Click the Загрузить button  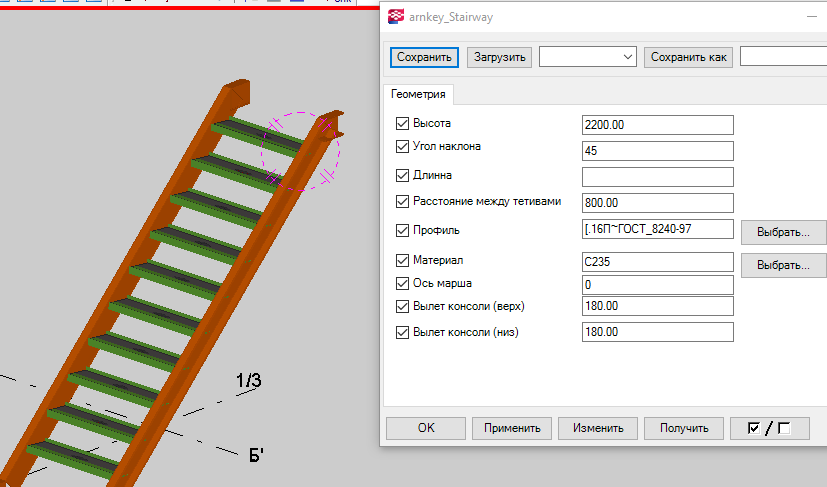click(x=499, y=57)
